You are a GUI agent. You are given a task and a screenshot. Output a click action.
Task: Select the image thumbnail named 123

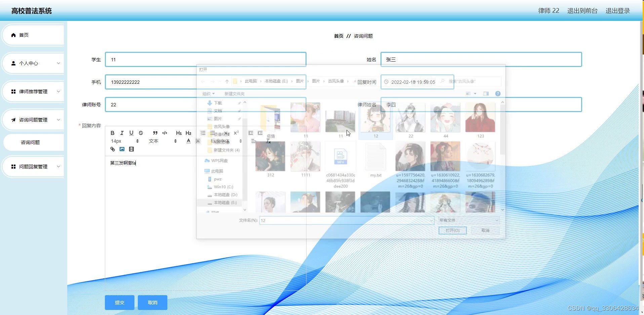pyautogui.click(x=480, y=120)
